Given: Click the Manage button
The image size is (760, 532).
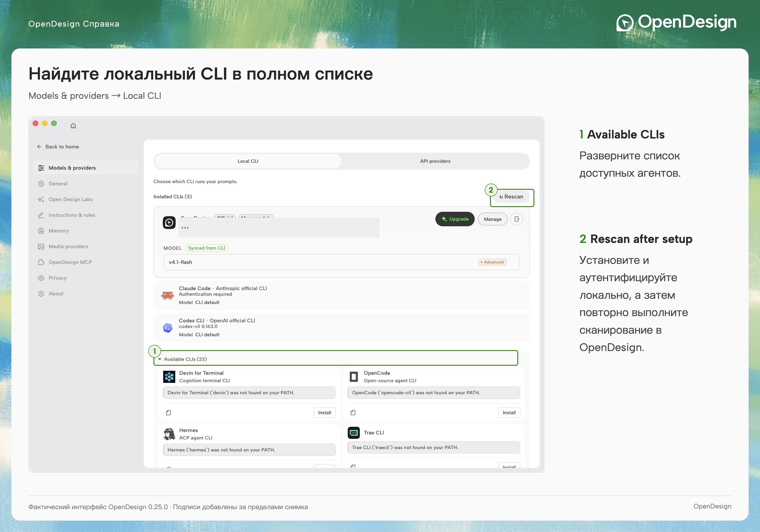Looking at the screenshot, I should coord(493,219).
